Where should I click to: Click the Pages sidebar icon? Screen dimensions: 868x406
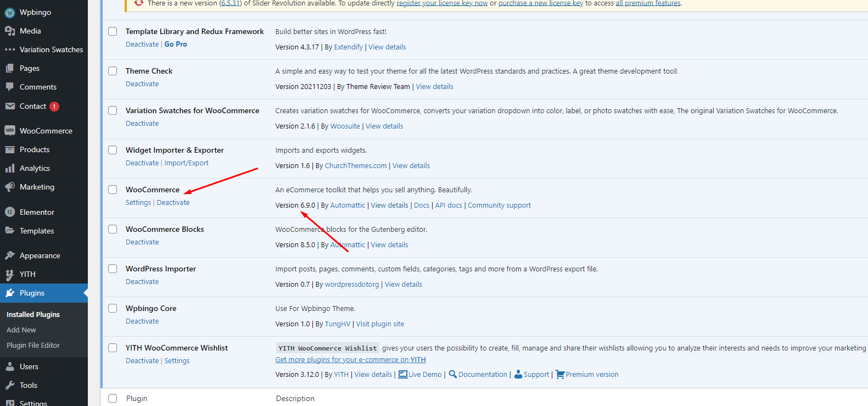point(10,68)
